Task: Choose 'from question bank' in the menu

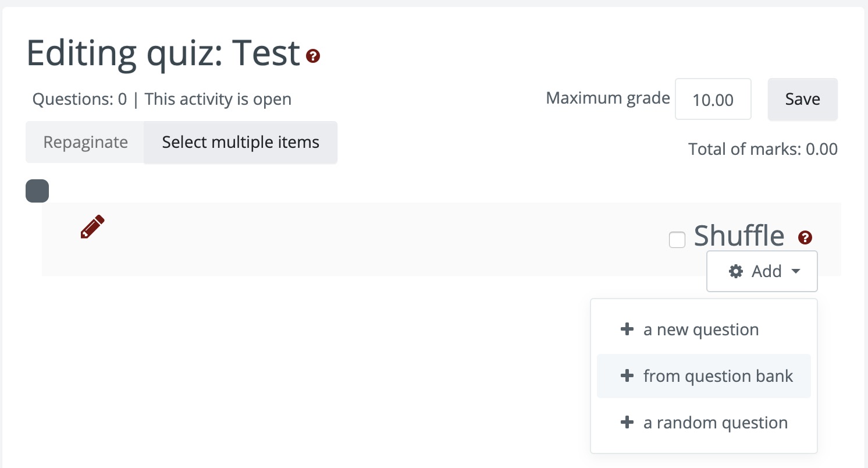Action: click(718, 375)
